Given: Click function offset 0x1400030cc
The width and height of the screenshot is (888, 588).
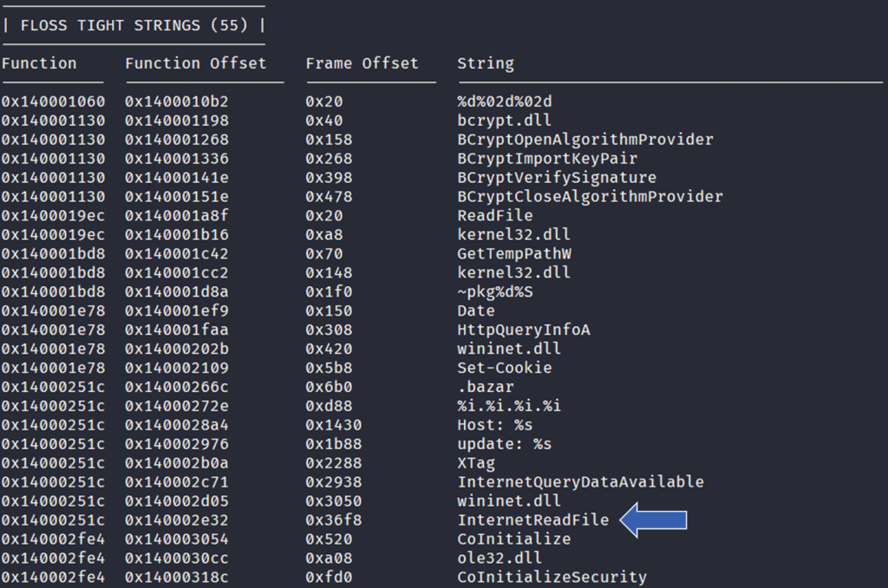Looking at the screenshot, I should (x=177, y=558).
